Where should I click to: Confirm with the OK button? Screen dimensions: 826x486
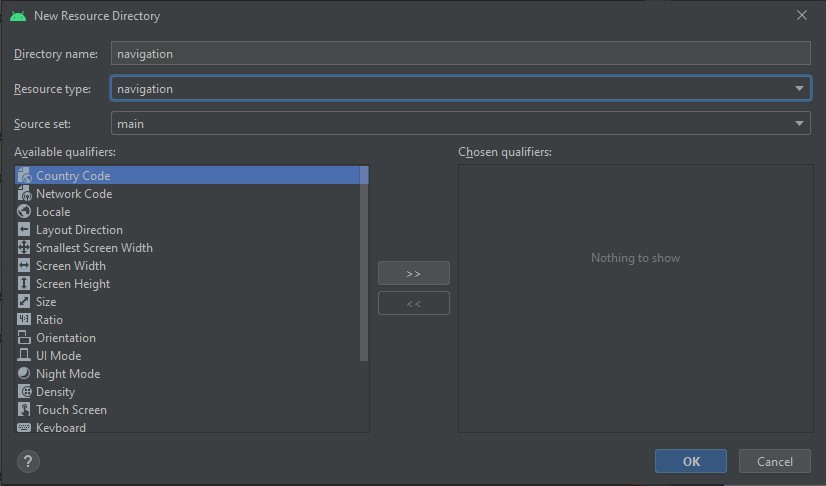(x=691, y=461)
